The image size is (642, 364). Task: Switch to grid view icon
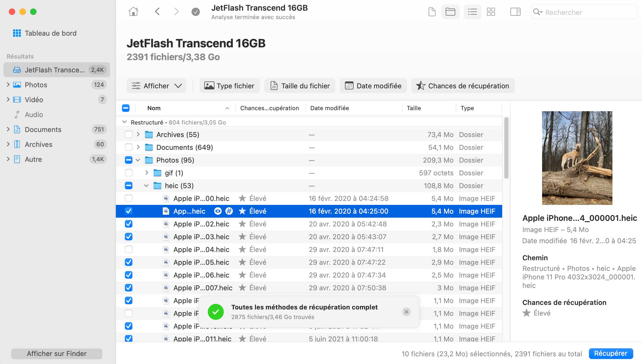[491, 12]
